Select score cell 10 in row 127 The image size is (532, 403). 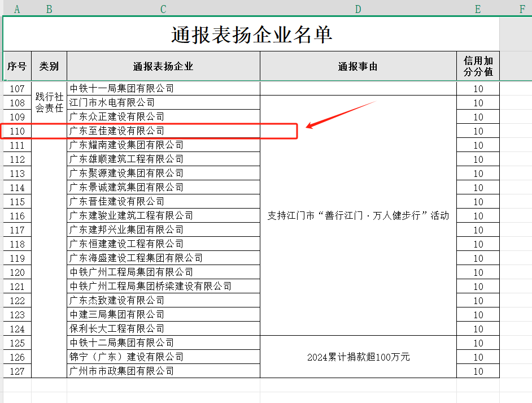click(x=478, y=371)
